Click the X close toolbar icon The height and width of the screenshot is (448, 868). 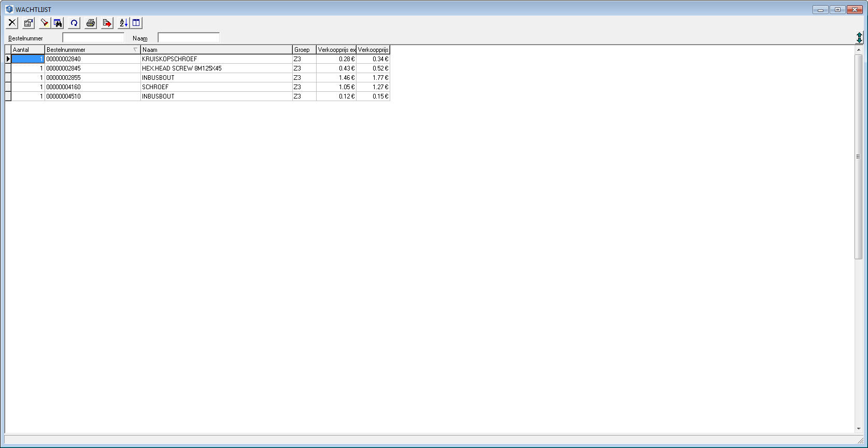pyautogui.click(x=12, y=23)
